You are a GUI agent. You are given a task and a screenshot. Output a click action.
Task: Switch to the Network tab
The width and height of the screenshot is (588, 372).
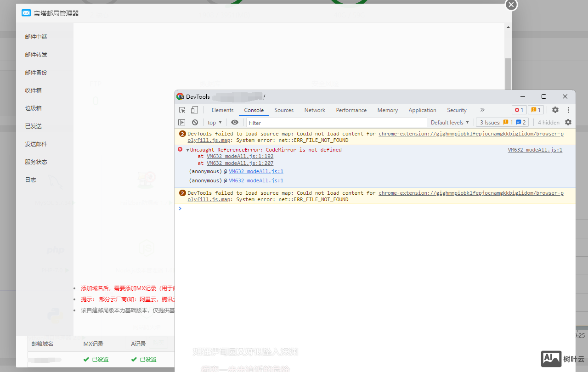[315, 110]
